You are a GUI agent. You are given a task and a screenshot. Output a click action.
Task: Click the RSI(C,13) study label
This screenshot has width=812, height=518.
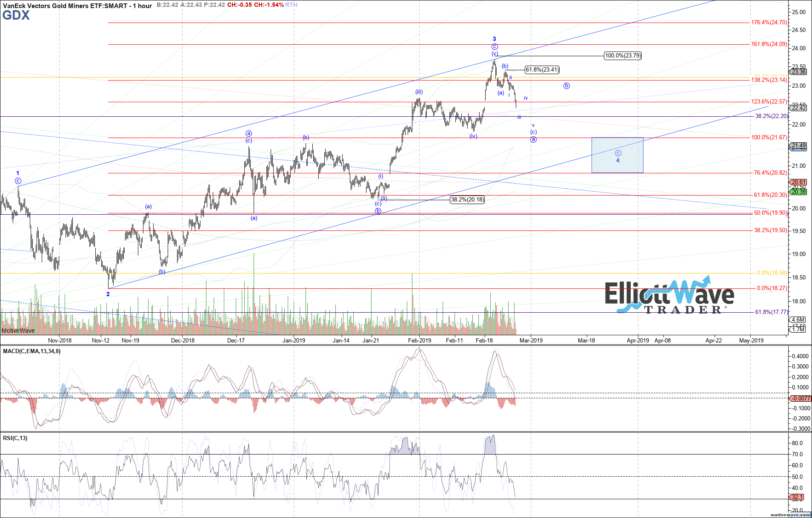[15, 438]
